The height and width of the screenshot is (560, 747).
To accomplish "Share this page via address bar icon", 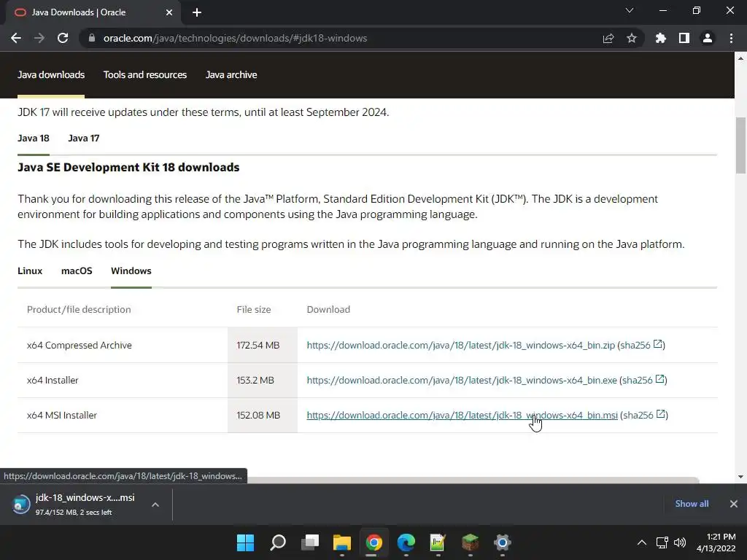I will (608, 38).
